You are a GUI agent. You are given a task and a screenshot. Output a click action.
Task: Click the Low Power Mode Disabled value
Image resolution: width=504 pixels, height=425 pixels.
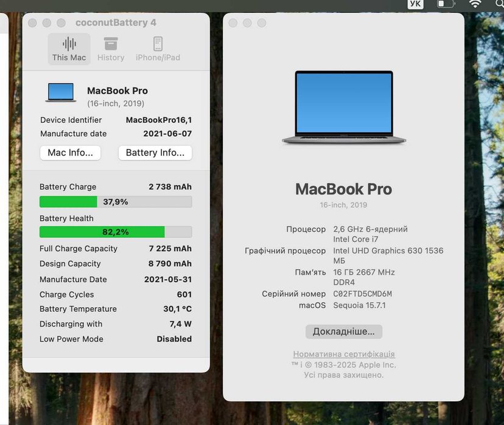174,339
